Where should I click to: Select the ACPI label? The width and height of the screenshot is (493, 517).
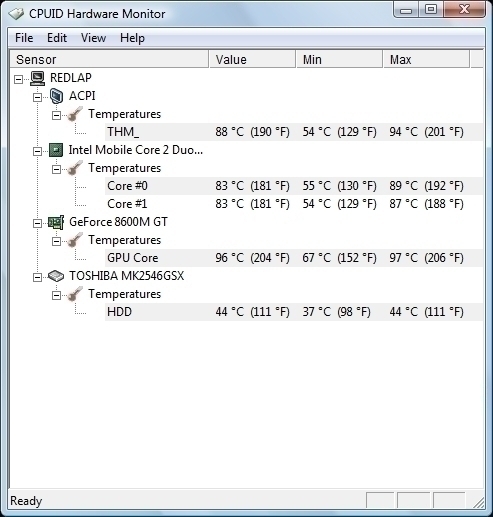tap(82, 96)
